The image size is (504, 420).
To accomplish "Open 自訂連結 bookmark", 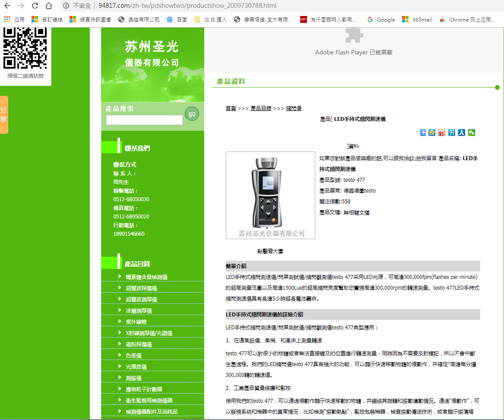I will tap(47, 19).
